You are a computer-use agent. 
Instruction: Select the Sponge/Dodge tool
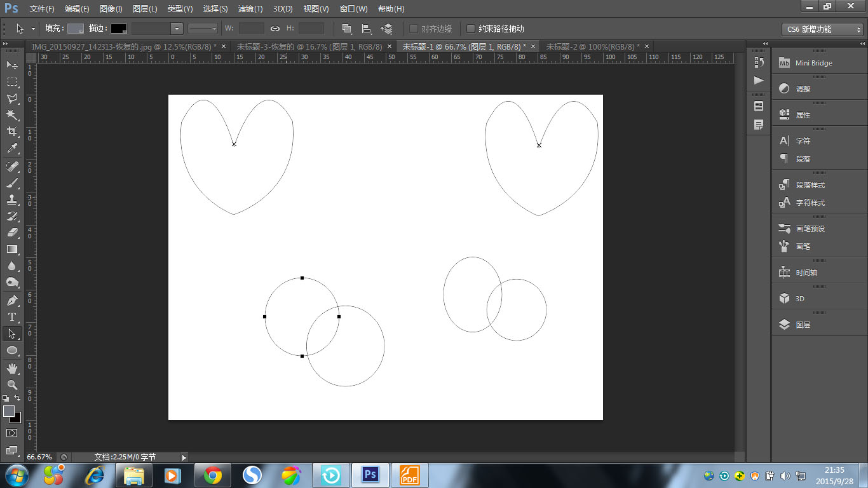(x=12, y=282)
